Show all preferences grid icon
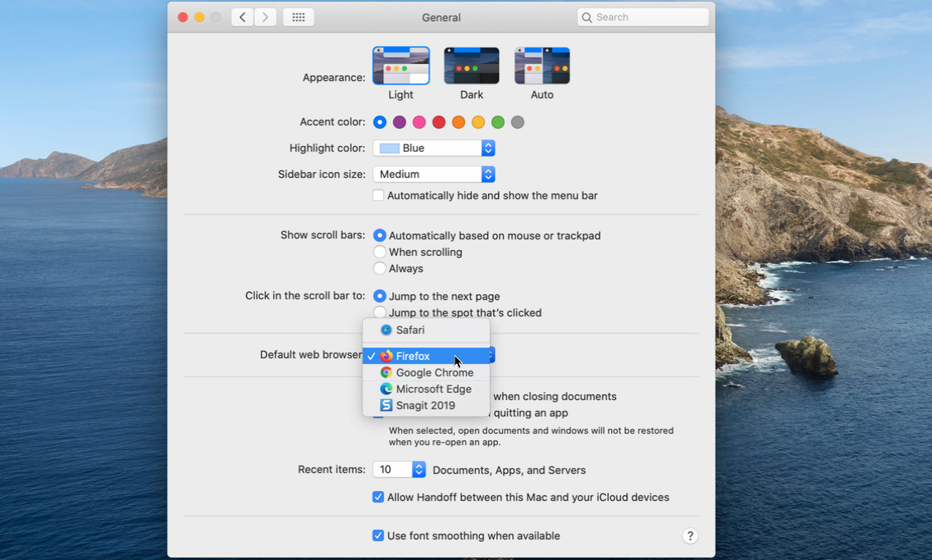The width and height of the screenshot is (932, 560). click(x=299, y=17)
